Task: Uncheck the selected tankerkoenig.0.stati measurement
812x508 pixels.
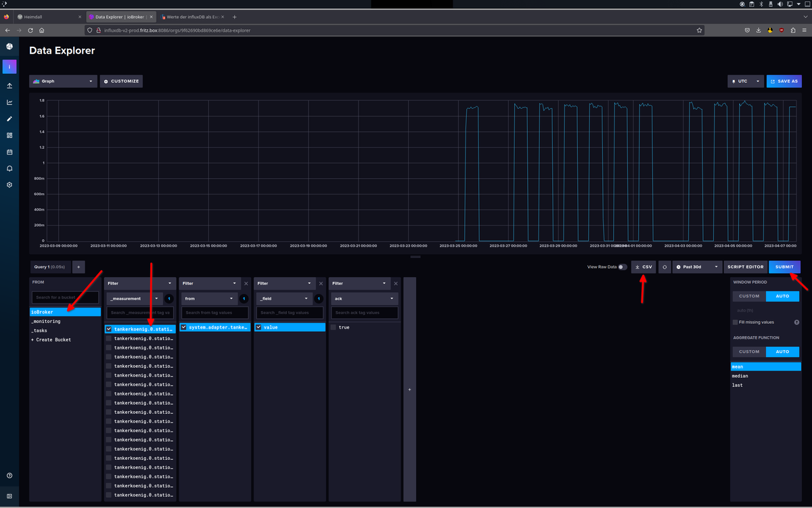Action: [x=109, y=329]
